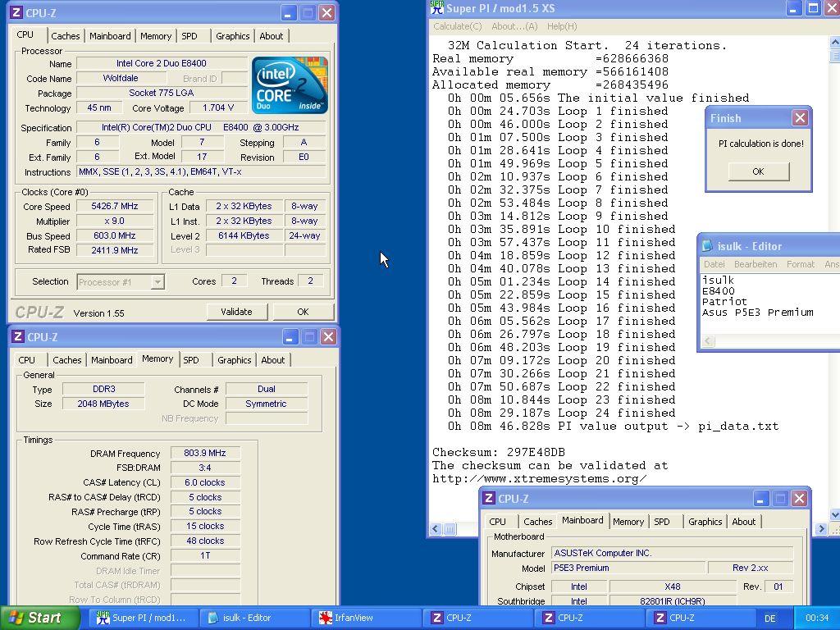This screenshot has width=840, height=630.
Task: Select About tab in Mainboard CPU-Z window
Action: (743, 522)
